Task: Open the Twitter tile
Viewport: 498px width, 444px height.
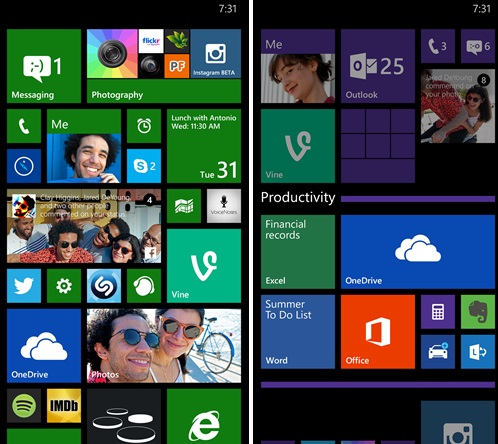Action: pos(24,286)
